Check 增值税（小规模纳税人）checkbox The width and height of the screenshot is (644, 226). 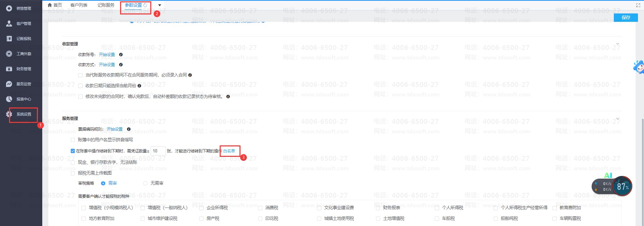[84, 208]
